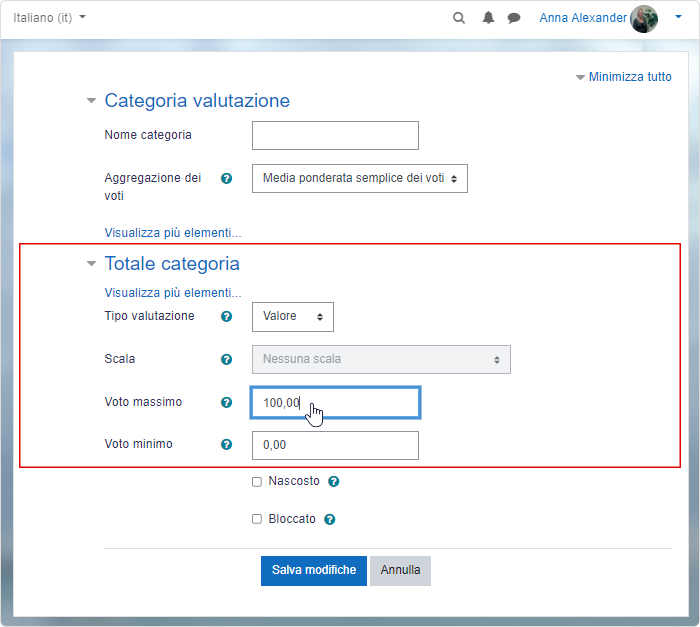Image resolution: width=700 pixels, height=627 pixels.
Task: Tick the Bloccato checkbox
Action: click(x=257, y=519)
